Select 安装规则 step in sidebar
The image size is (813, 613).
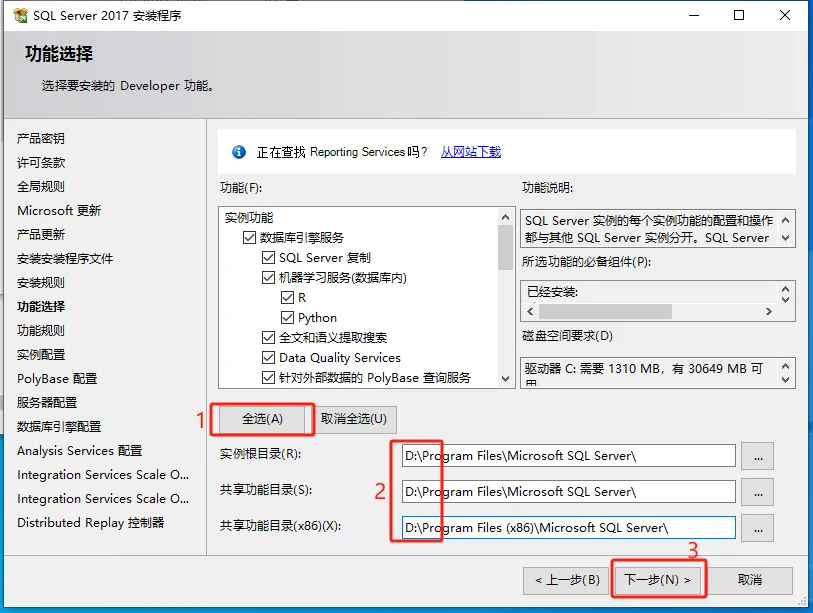pyautogui.click(x=41, y=283)
